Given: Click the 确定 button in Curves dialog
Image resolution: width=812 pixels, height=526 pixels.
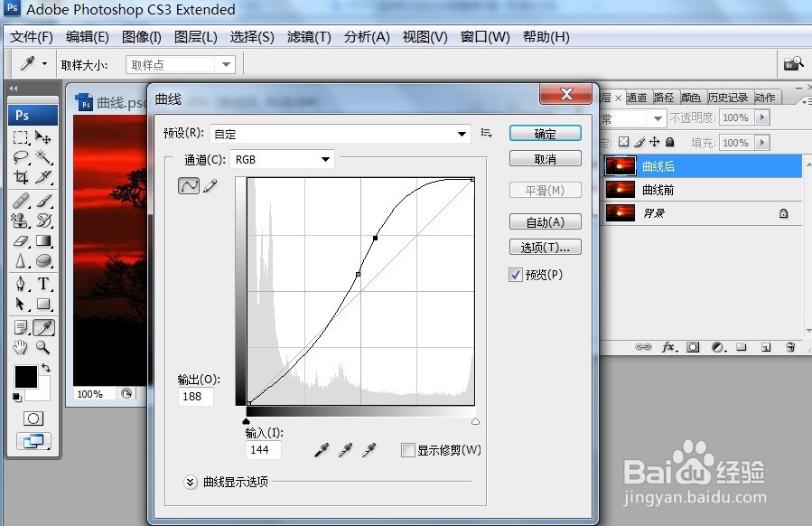Looking at the screenshot, I should pos(545,133).
